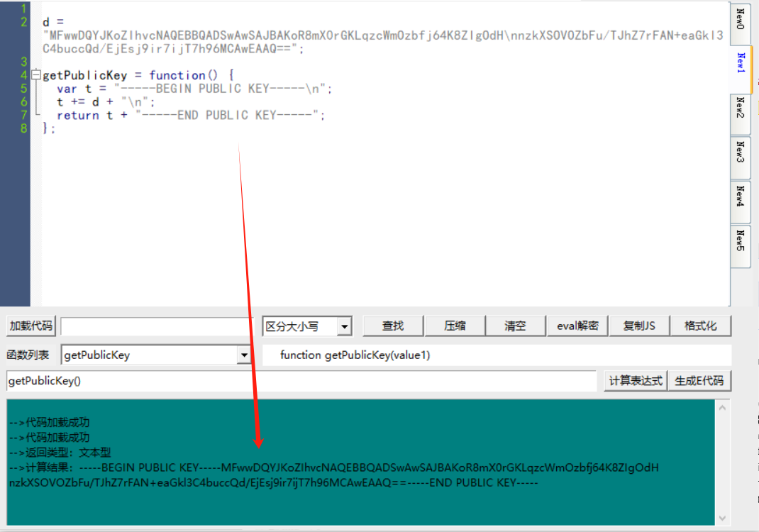This screenshot has height=532, width=759.
Task: Click the 函数列表 label
Action: tap(28, 355)
